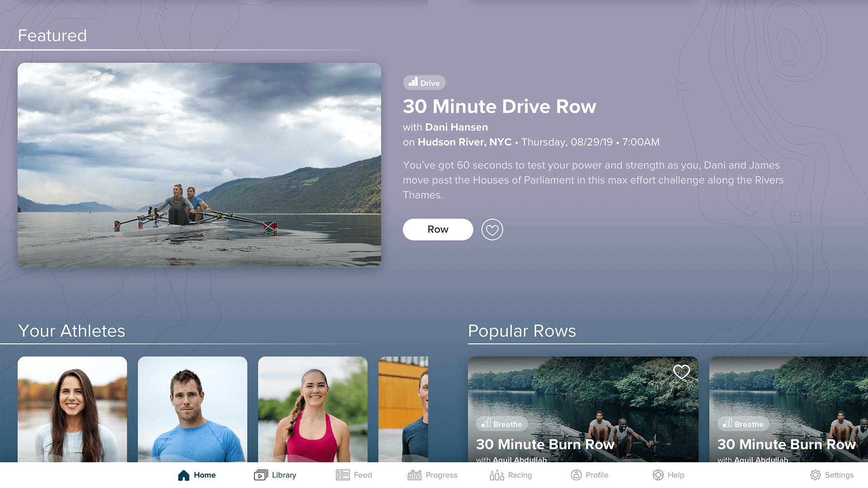The image size is (868, 488).
Task: Click the Settings gear icon
Action: (x=815, y=475)
